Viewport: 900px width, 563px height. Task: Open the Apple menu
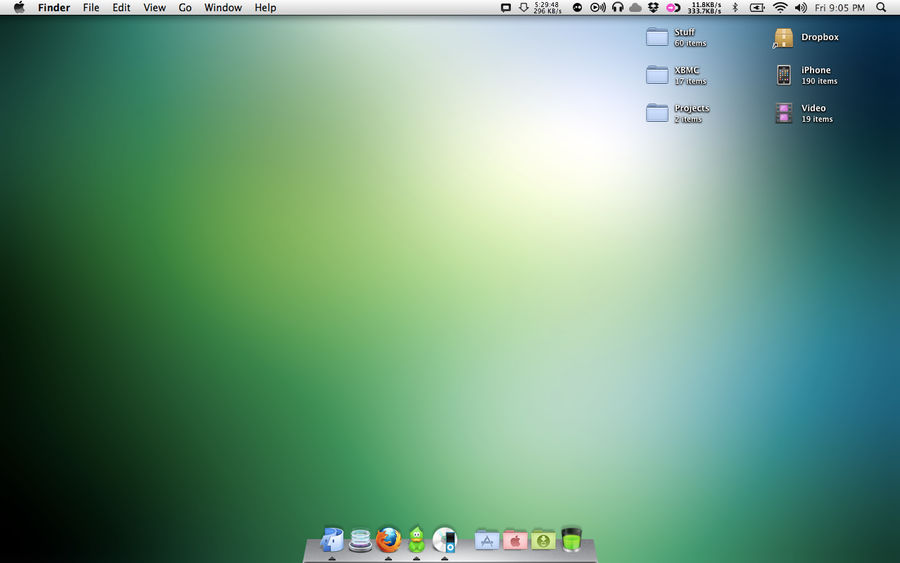(x=19, y=7)
